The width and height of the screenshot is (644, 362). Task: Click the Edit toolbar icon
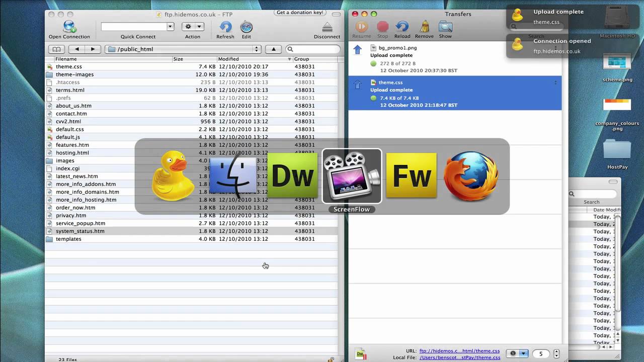tap(246, 27)
